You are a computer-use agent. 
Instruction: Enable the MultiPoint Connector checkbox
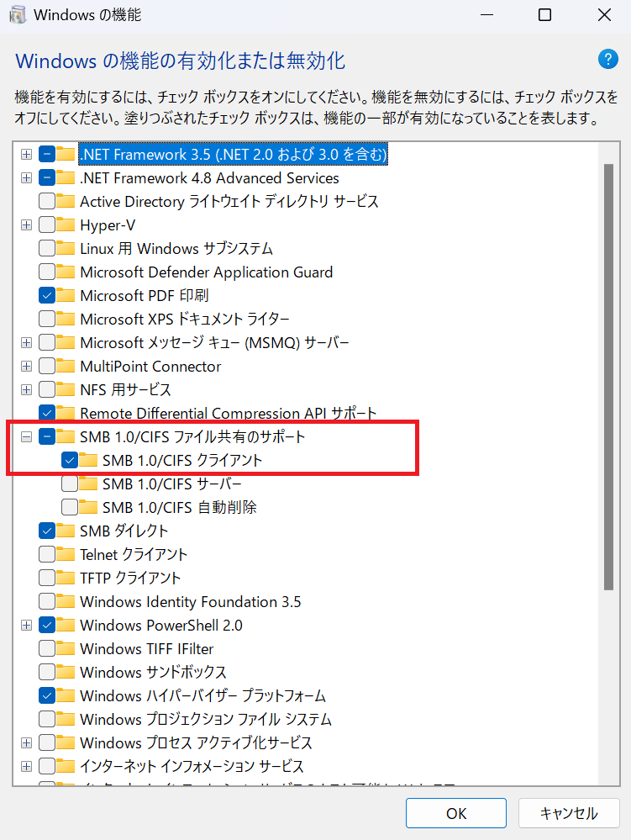pyautogui.click(x=47, y=366)
